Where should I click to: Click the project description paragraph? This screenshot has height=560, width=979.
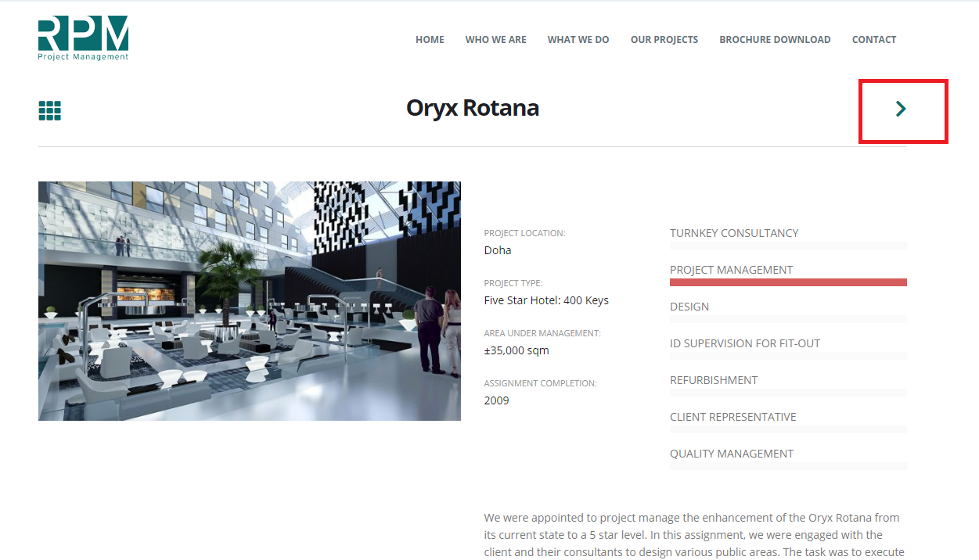click(x=694, y=535)
